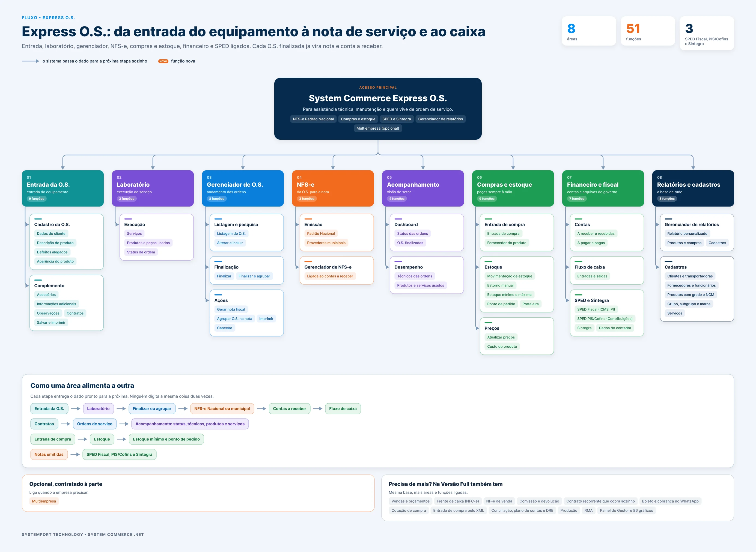
Task: Select the 'O.S. finalizadas' chip
Action: [x=410, y=243]
